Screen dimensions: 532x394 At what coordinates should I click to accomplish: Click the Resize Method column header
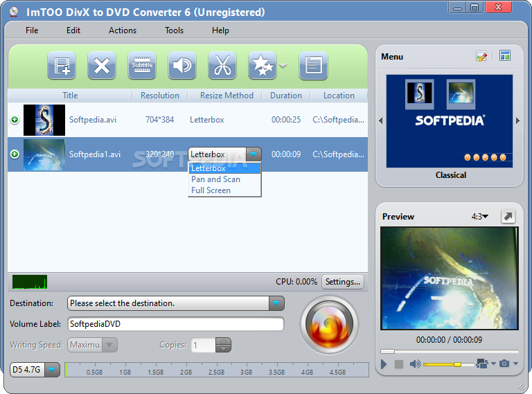[227, 96]
